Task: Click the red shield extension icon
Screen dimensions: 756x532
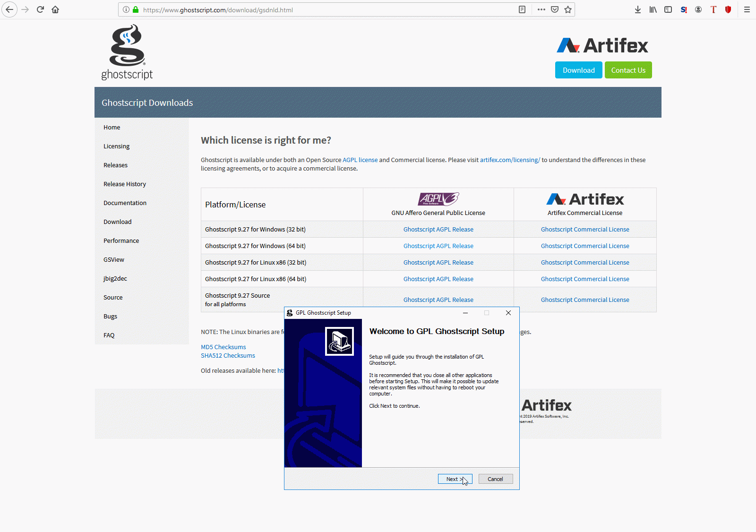Action: tap(728, 9)
